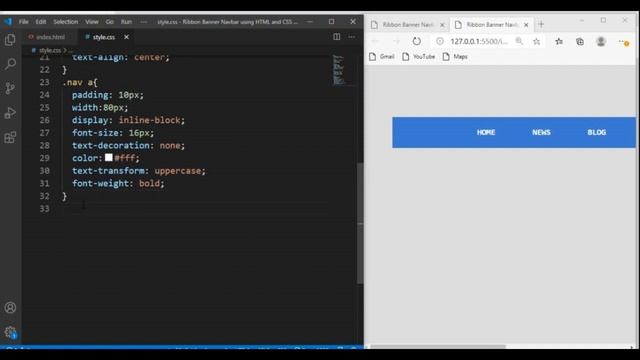The width and height of the screenshot is (640, 360).
Task: Open the YouTube bookmark
Action: click(x=418, y=57)
